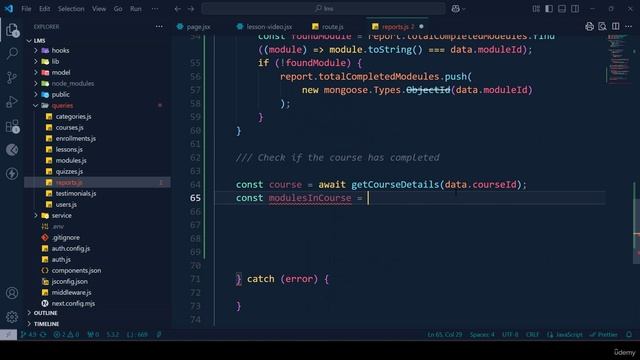Collapse the LMS root folder
The width and height of the screenshot is (640, 360).
tap(39, 41)
